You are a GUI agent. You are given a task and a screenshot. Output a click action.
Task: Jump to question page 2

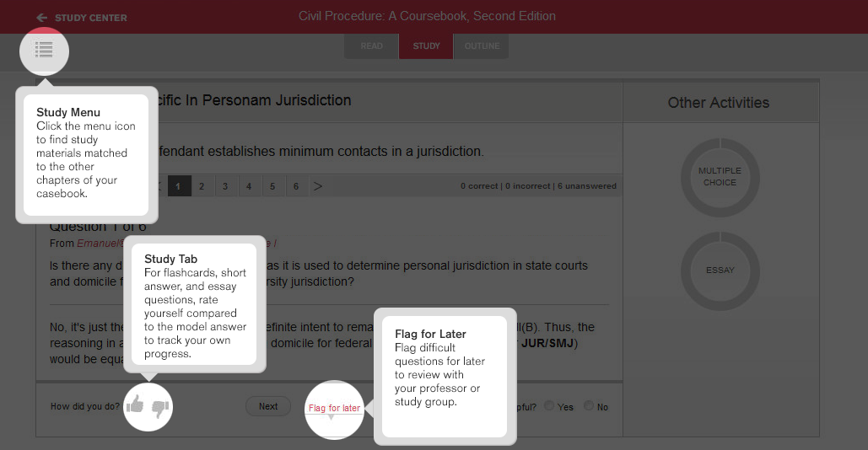[202, 186]
